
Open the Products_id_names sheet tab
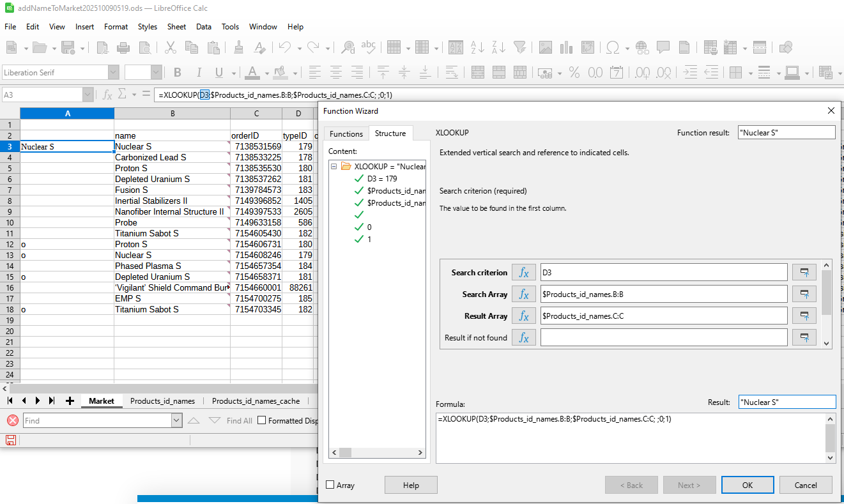(x=162, y=401)
